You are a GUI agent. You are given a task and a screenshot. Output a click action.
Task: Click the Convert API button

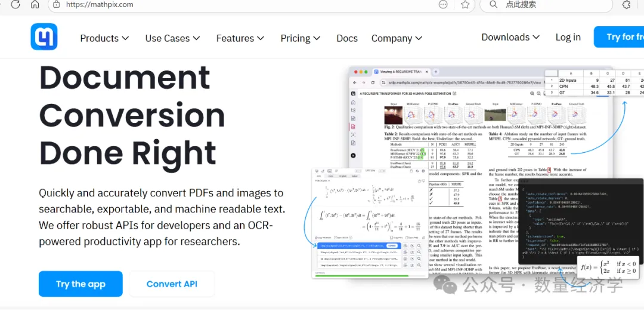click(172, 284)
